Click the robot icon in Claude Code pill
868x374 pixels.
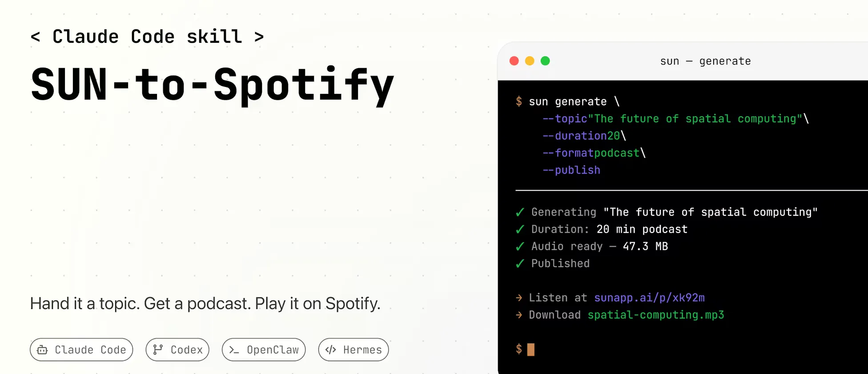tap(42, 350)
